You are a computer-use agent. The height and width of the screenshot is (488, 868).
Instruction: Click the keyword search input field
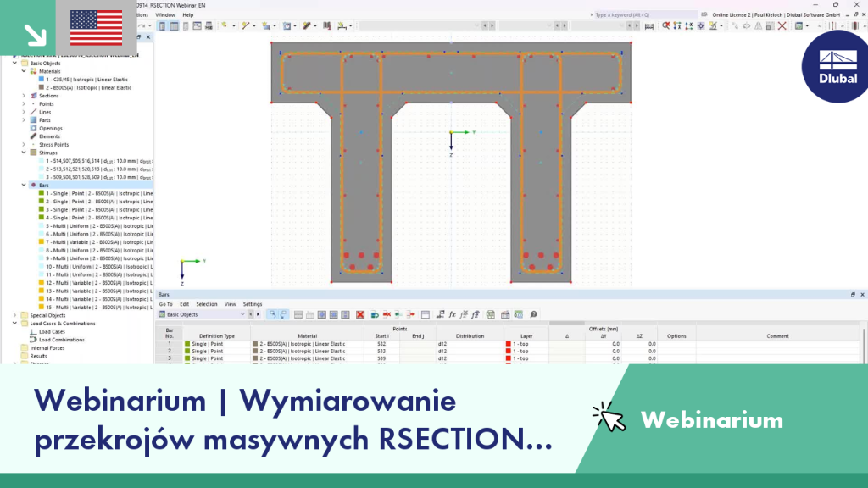point(644,15)
